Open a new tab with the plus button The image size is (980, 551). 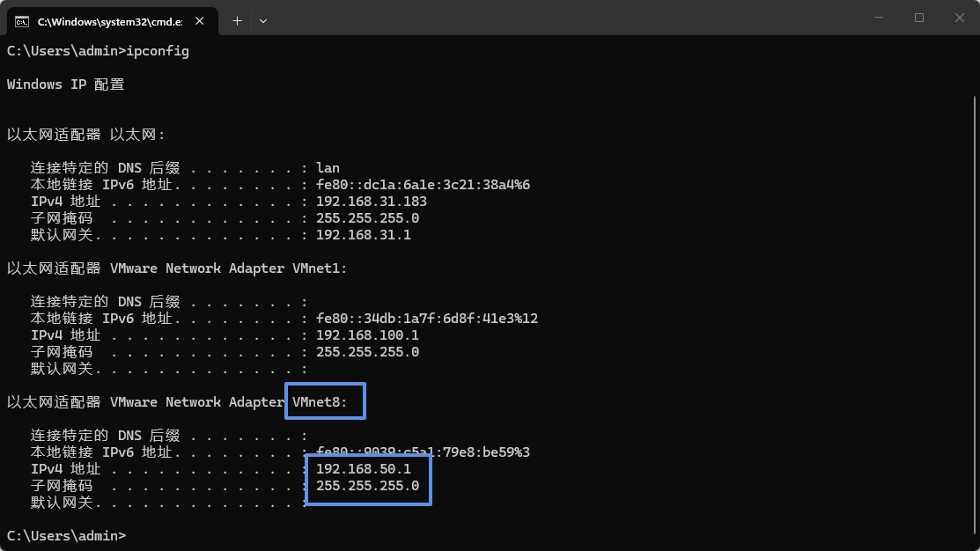[237, 19]
